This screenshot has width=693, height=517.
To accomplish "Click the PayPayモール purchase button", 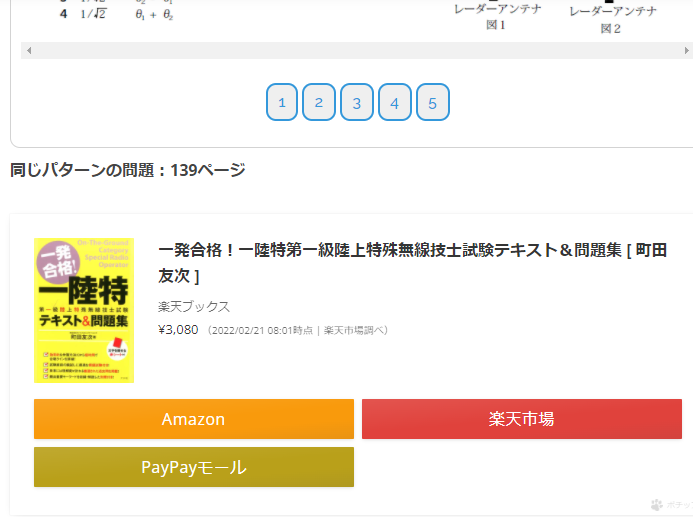I will (194, 467).
